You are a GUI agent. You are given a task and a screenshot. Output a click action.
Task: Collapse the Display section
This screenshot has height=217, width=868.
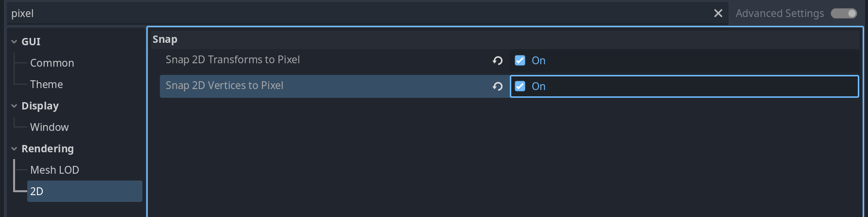[14, 106]
